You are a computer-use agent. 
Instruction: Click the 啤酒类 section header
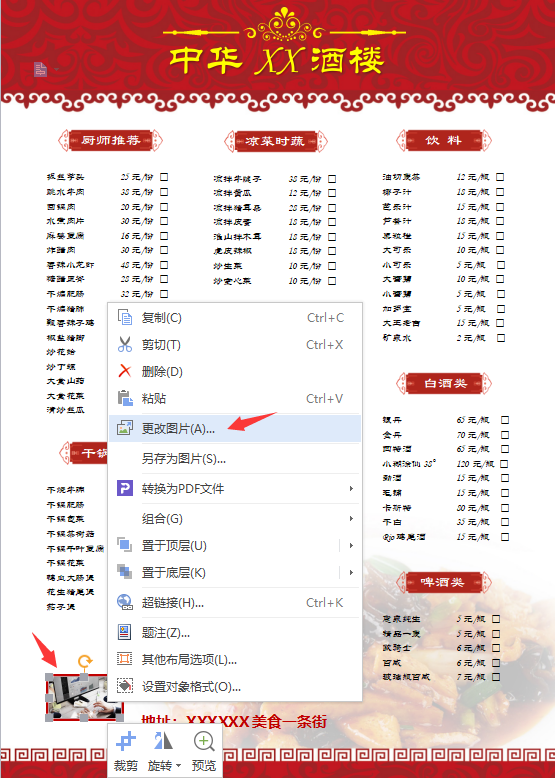point(443,582)
